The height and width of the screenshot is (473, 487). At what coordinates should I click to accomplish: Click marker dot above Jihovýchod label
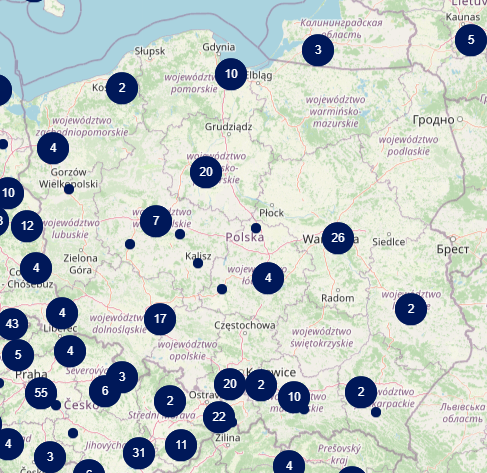click(x=73, y=433)
